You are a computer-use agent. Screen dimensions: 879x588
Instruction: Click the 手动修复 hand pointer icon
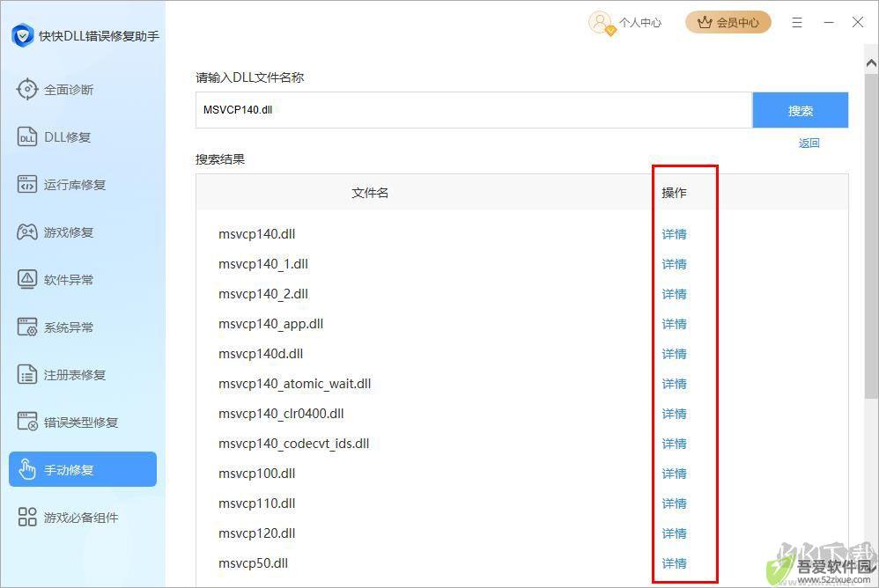click(27, 469)
